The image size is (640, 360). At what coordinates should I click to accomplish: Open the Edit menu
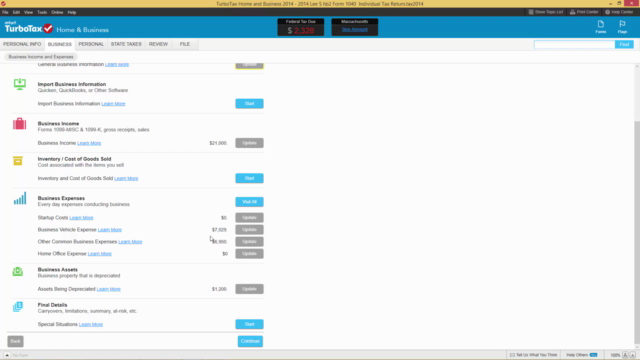tap(16, 12)
